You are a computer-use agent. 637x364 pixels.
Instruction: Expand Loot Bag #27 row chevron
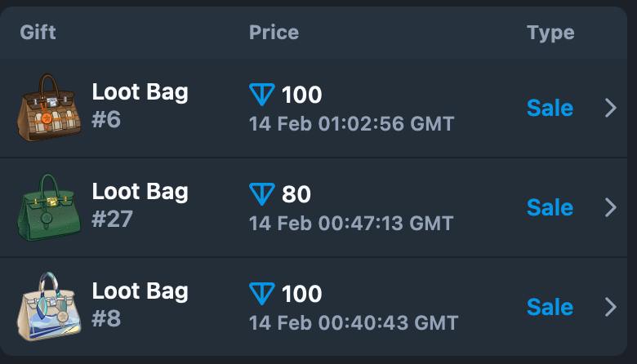(x=611, y=207)
